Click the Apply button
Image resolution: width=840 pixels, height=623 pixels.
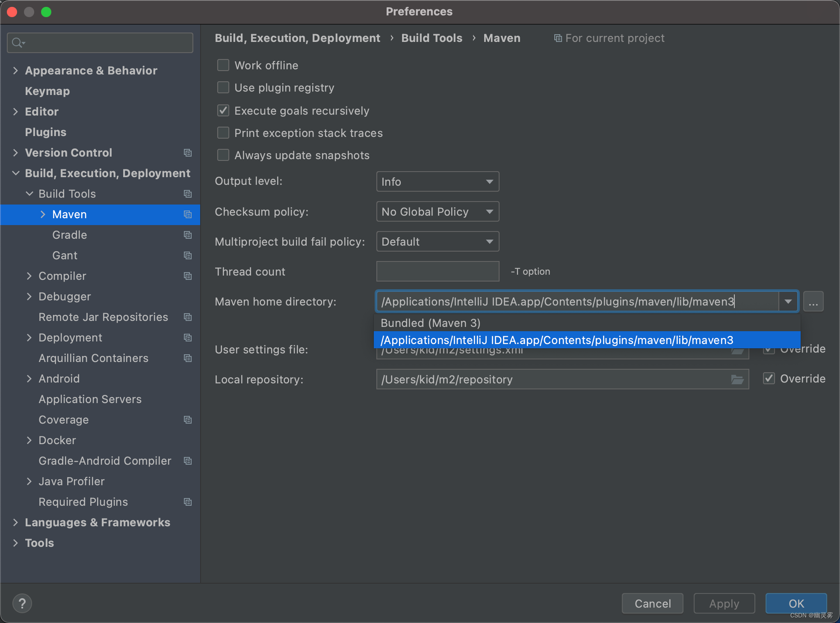pyautogui.click(x=724, y=604)
